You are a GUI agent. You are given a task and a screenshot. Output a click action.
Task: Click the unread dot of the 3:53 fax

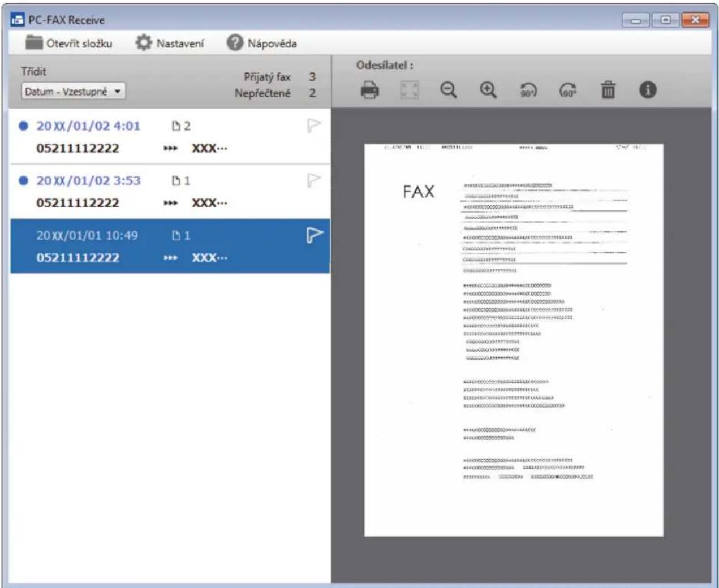click(x=23, y=181)
